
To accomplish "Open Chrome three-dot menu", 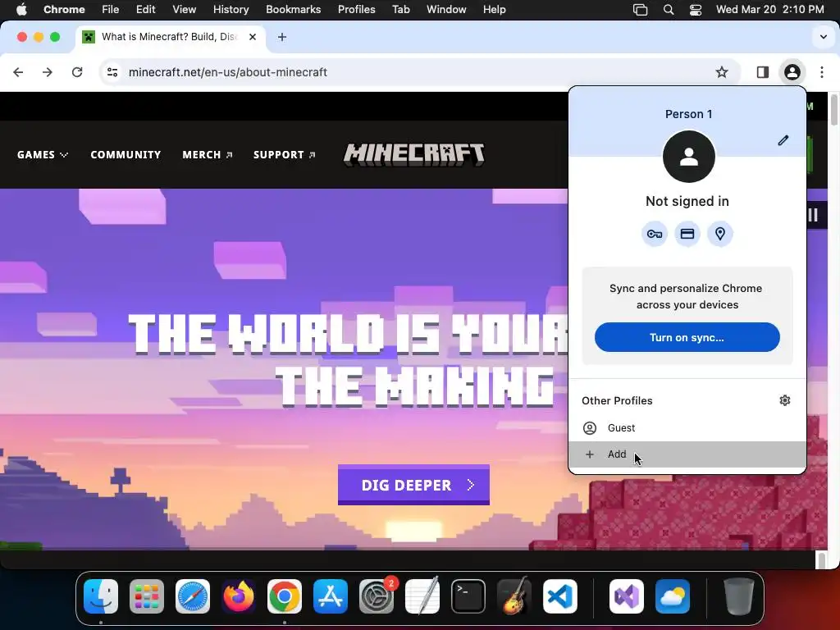I will pyautogui.click(x=822, y=72).
